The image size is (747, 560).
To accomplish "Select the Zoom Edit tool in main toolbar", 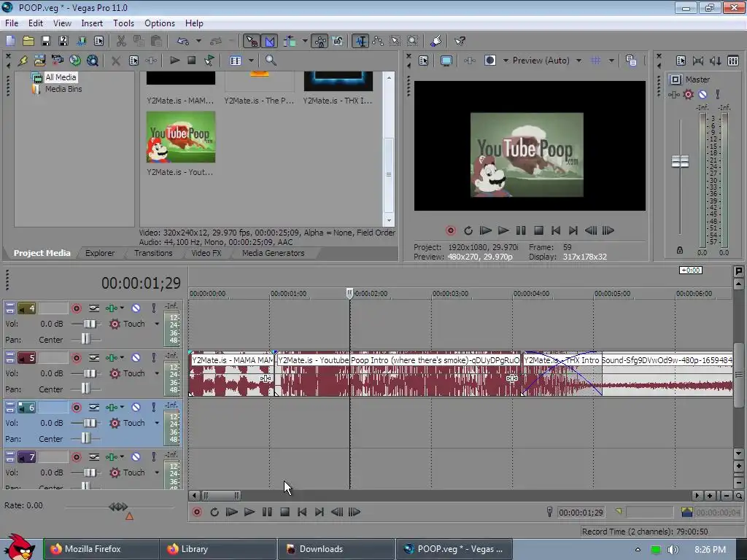I will (x=413, y=41).
